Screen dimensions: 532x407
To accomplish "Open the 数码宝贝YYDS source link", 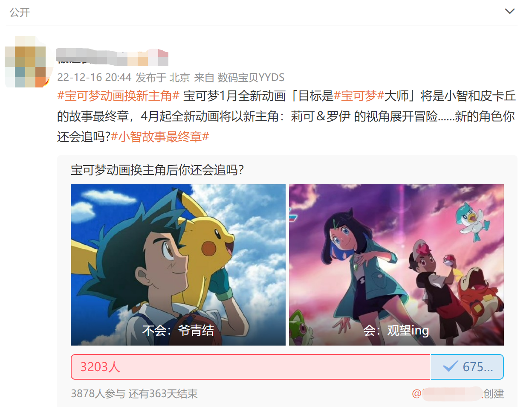I will [x=251, y=77].
